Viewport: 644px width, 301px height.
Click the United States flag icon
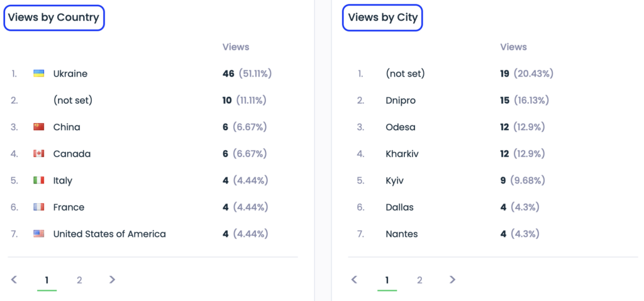click(x=38, y=234)
